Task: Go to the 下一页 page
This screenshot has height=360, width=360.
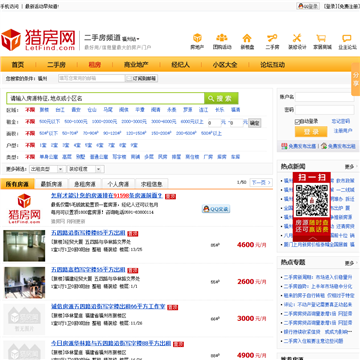Action: coord(261,182)
